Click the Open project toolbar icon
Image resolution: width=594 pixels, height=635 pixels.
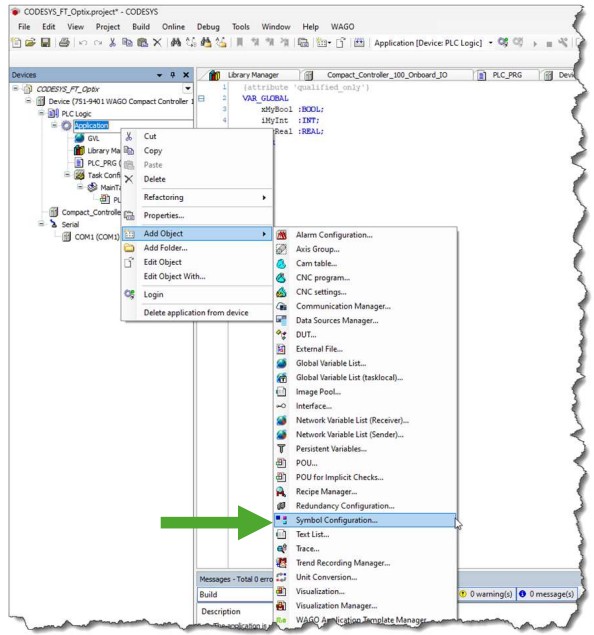pos(30,43)
